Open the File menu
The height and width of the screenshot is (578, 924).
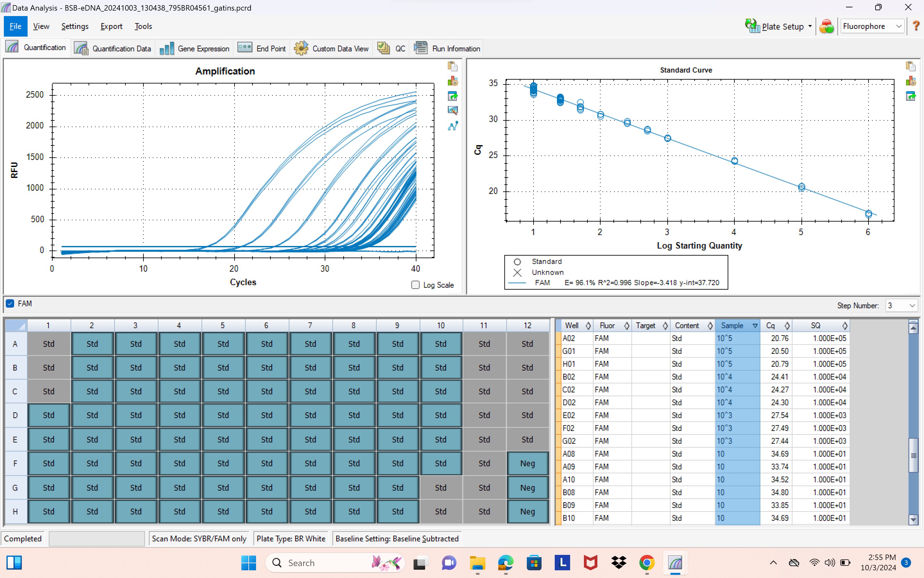(15, 26)
